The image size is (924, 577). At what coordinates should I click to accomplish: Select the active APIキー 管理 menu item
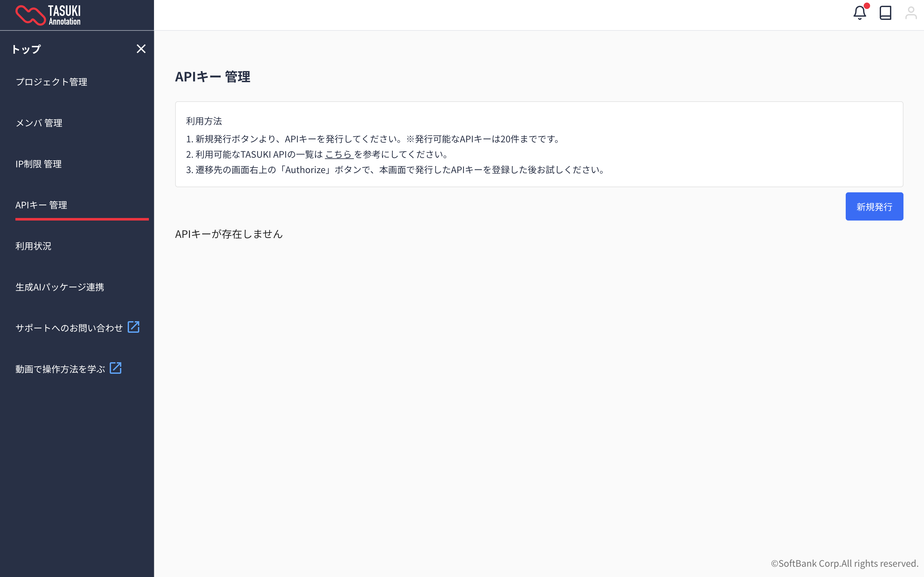tap(41, 205)
